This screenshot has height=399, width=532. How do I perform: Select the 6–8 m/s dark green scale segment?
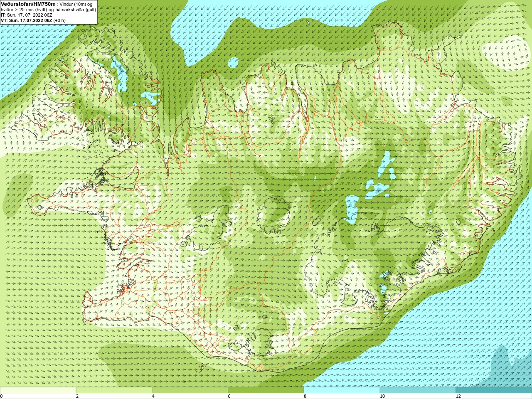(266, 390)
